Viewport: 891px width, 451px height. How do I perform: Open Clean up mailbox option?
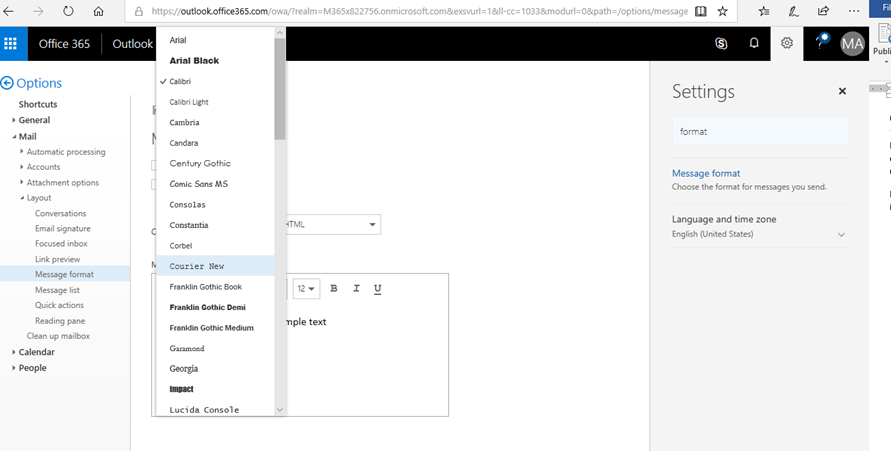58,336
